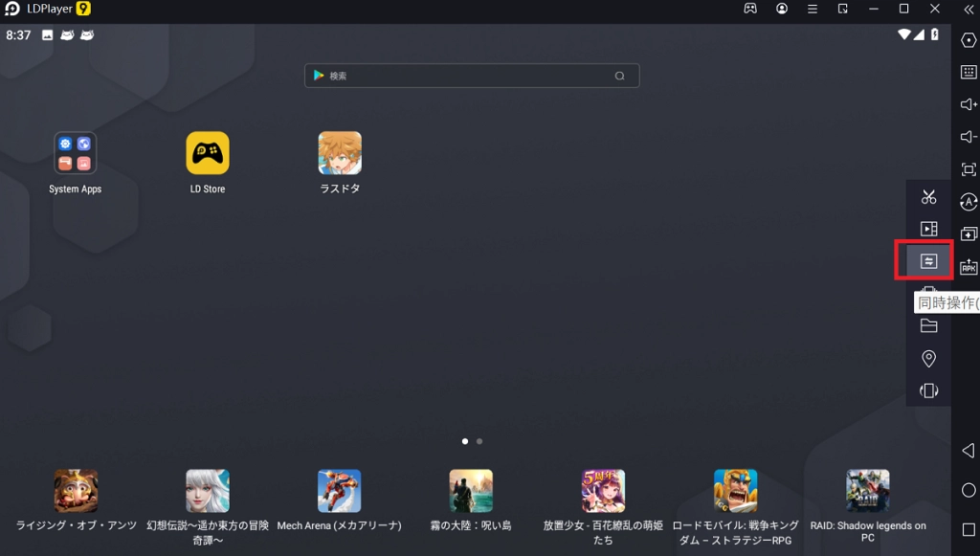Viewport: 980px width, 556px height.
Task: Open the operation recorder (A) icon
Action: pos(969,202)
